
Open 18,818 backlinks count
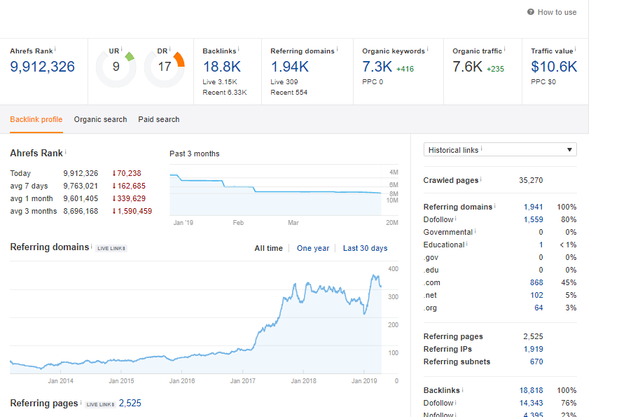point(531,390)
